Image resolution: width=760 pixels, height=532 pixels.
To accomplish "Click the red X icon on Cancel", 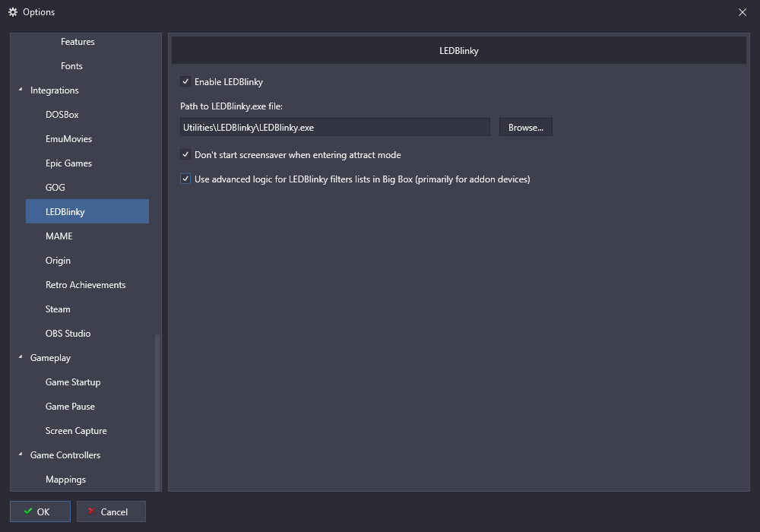I will (91, 511).
